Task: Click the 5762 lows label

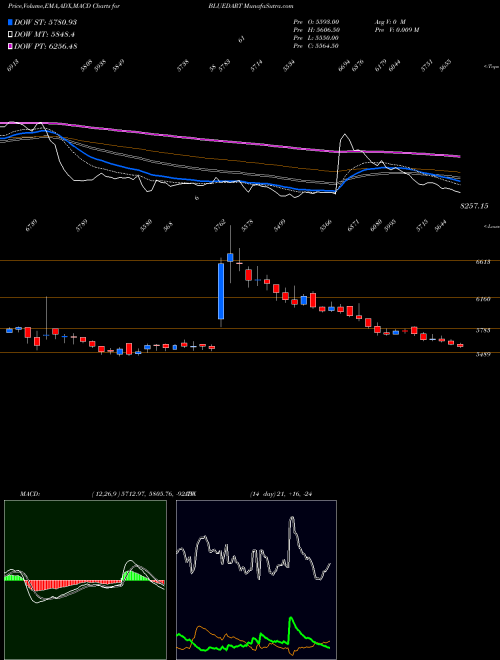Action: click(x=219, y=225)
